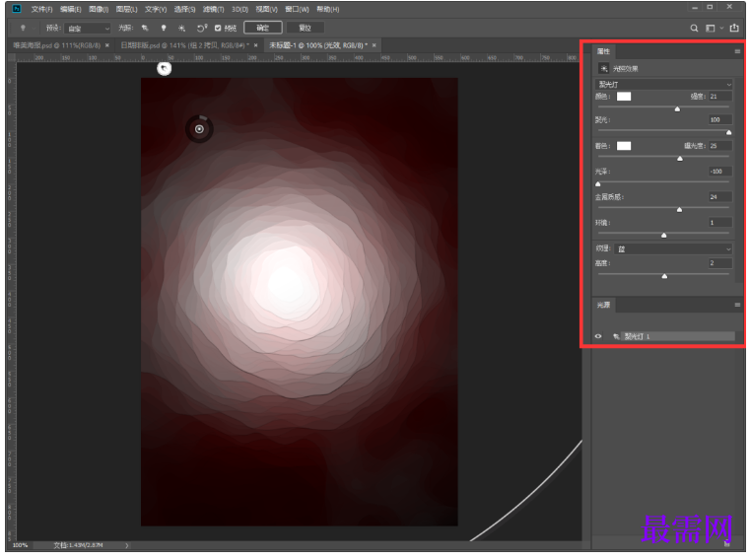Click the workspace layout switcher icon

(711, 29)
